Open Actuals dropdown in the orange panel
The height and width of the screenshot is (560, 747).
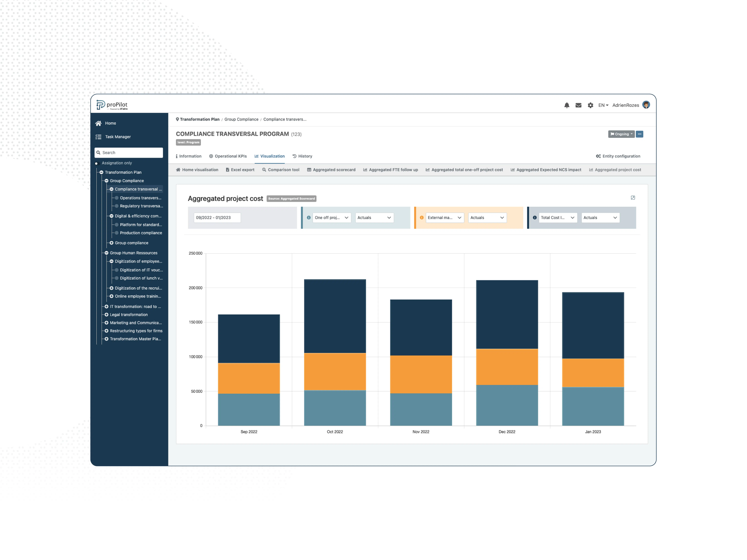(487, 218)
